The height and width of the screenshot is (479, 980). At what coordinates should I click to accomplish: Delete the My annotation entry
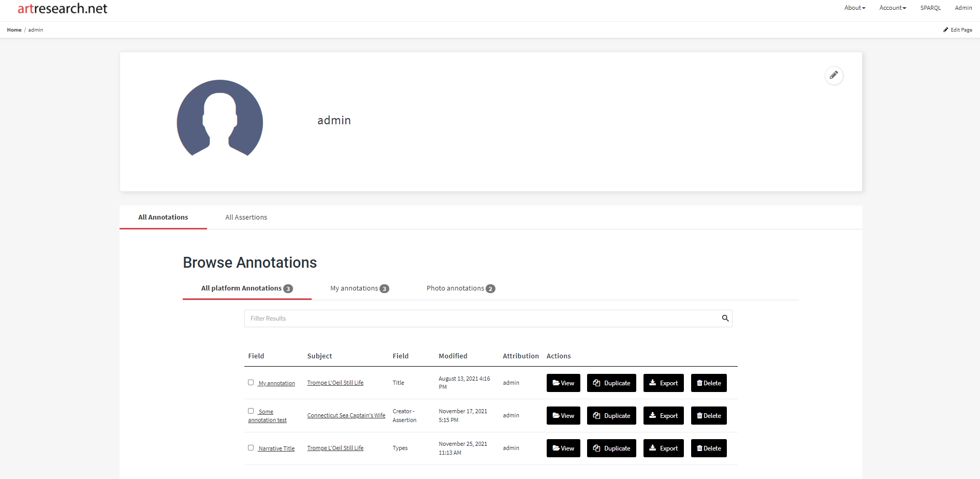point(709,383)
